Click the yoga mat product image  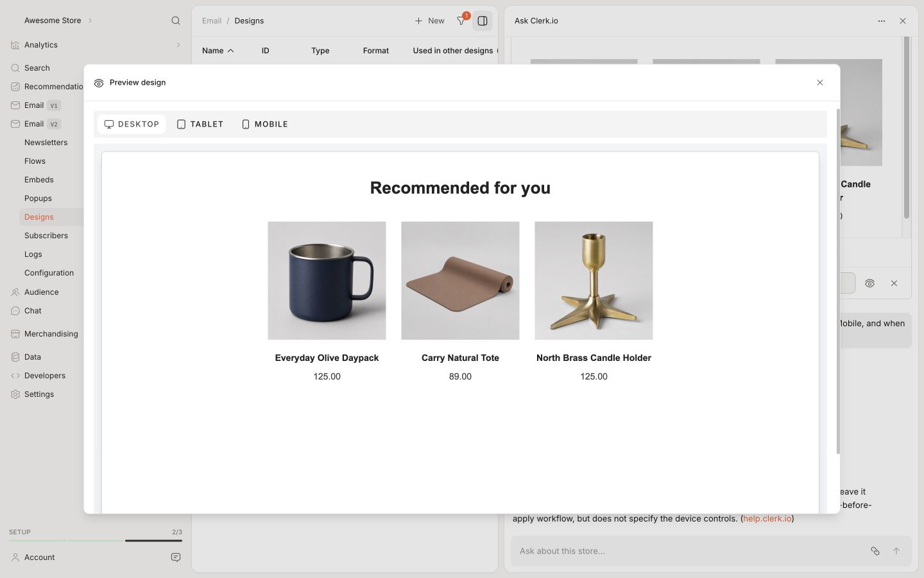click(x=461, y=281)
